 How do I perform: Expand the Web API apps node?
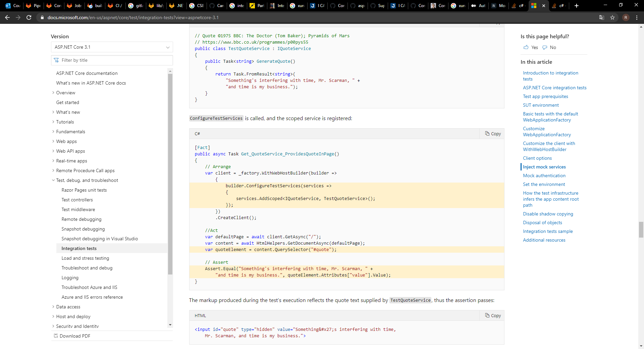53,151
